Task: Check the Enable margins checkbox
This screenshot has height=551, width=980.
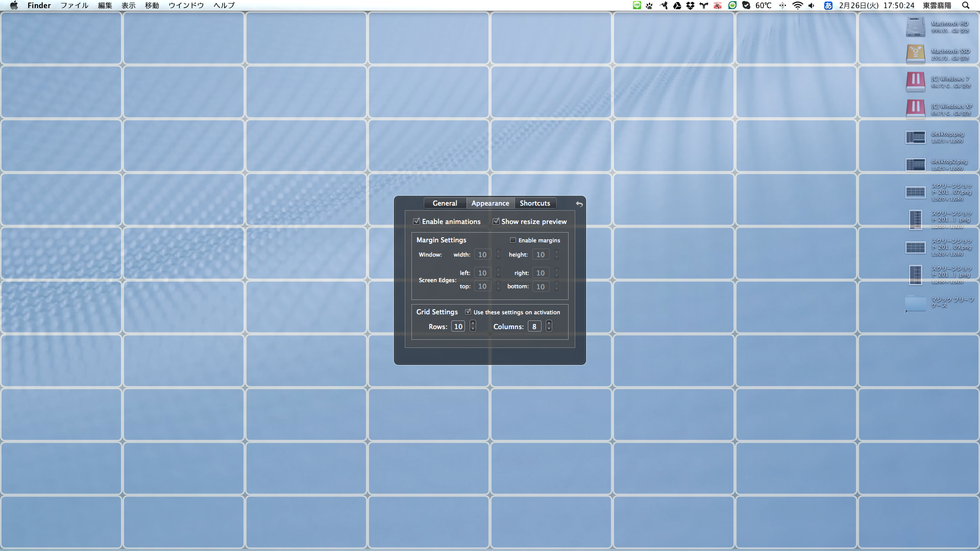Action: (x=512, y=240)
